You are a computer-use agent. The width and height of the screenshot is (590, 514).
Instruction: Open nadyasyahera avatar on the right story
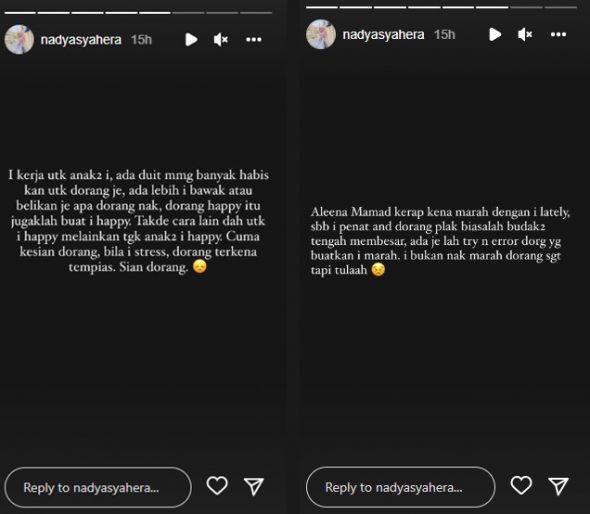(x=321, y=34)
